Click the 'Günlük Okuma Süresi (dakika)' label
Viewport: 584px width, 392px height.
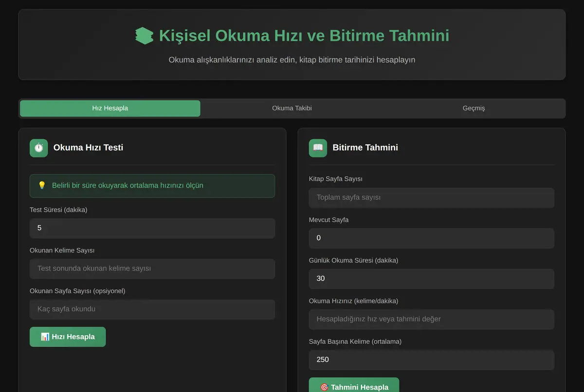(354, 260)
